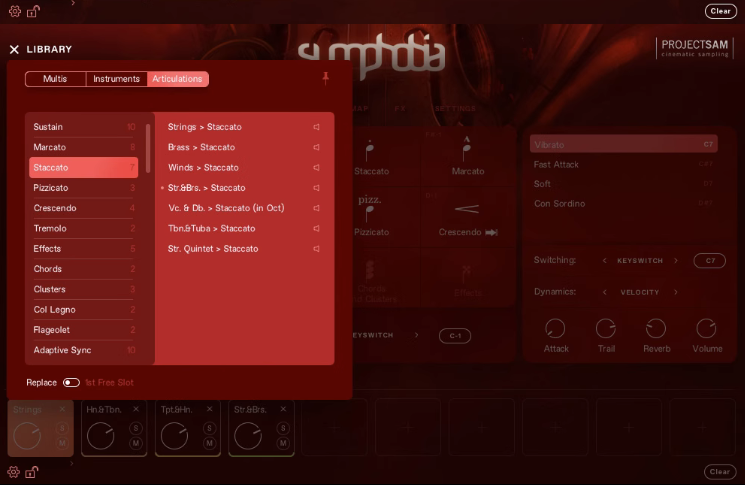Open the bottom-left settings gear
The image size is (745, 485).
click(13, 472)
